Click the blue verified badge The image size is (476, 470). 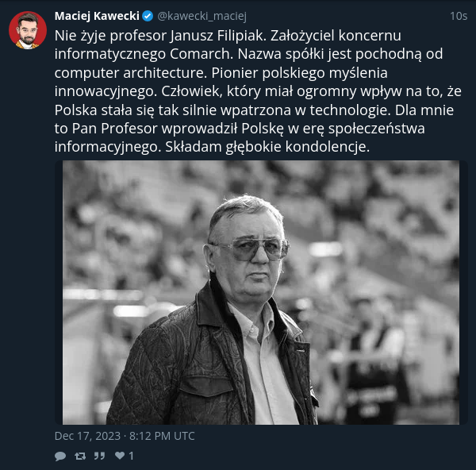tap(148, 16)
